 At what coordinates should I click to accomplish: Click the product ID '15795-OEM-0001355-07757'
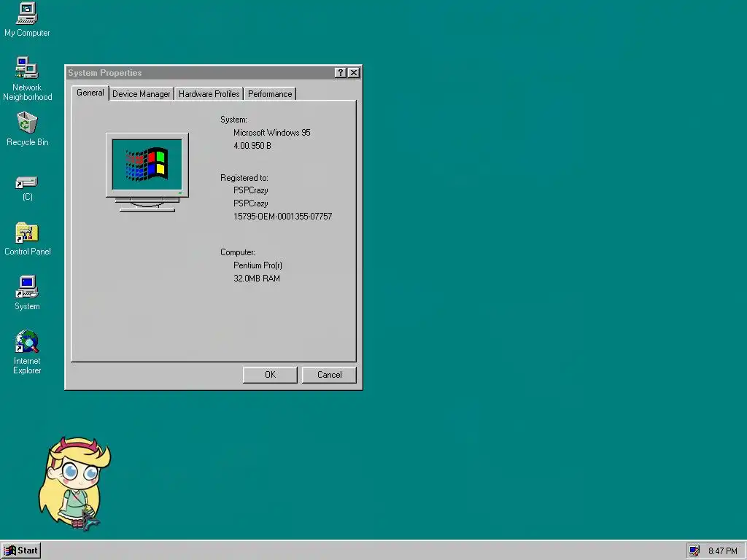282,216
